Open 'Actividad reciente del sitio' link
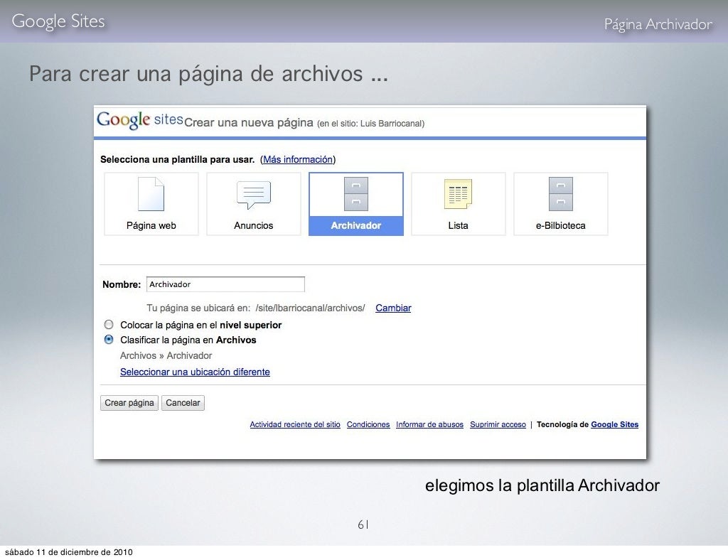Screen dimensions: 728x560 click(x=295, y=424)
